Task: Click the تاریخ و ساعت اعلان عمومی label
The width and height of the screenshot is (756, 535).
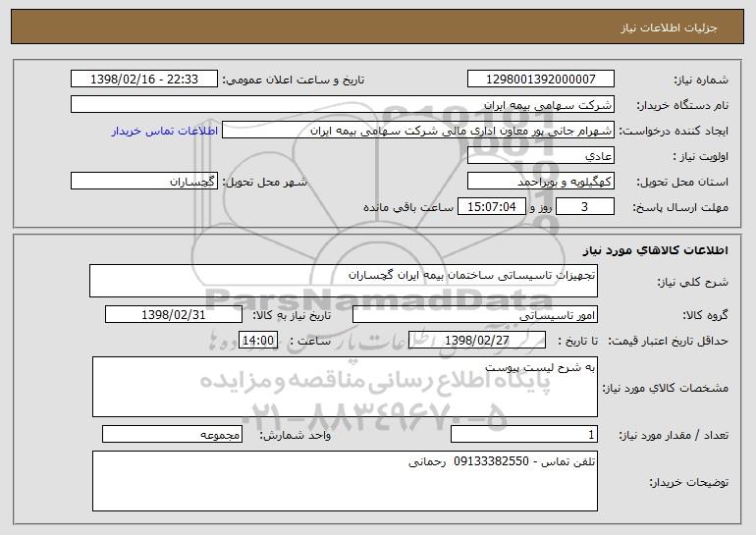Action: [x=294, y=80]
